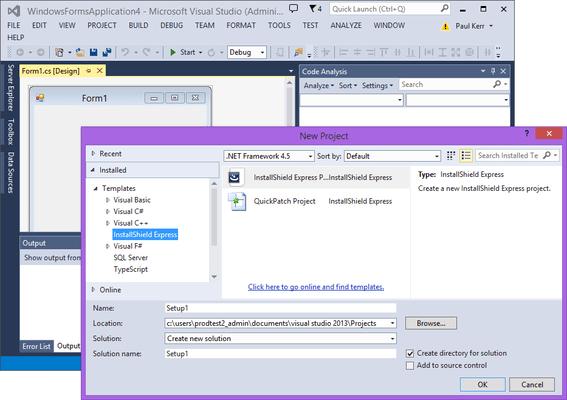Click the Name field containing Setup1
Image resolution: width=567 pixels, height=400 pixels.
(280, 308)
